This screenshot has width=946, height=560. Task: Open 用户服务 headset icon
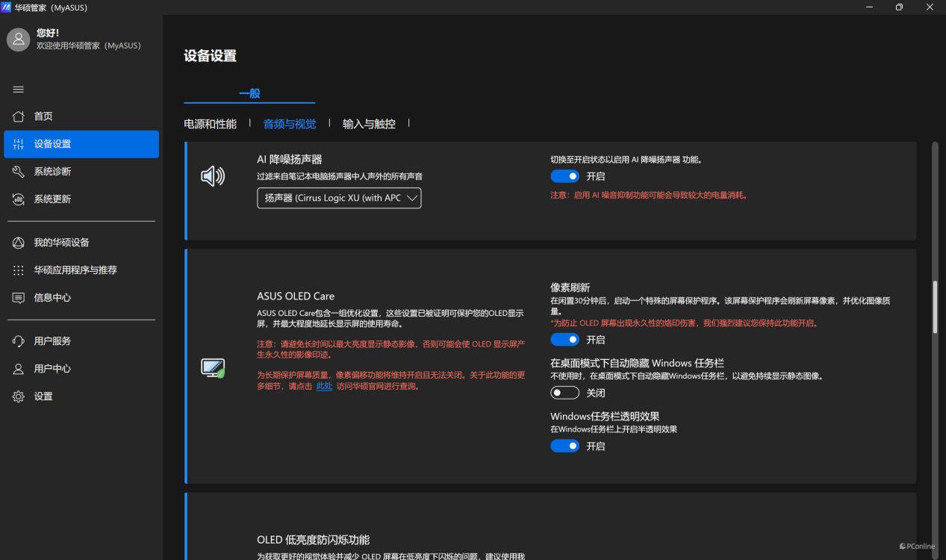tap(19, 341)
